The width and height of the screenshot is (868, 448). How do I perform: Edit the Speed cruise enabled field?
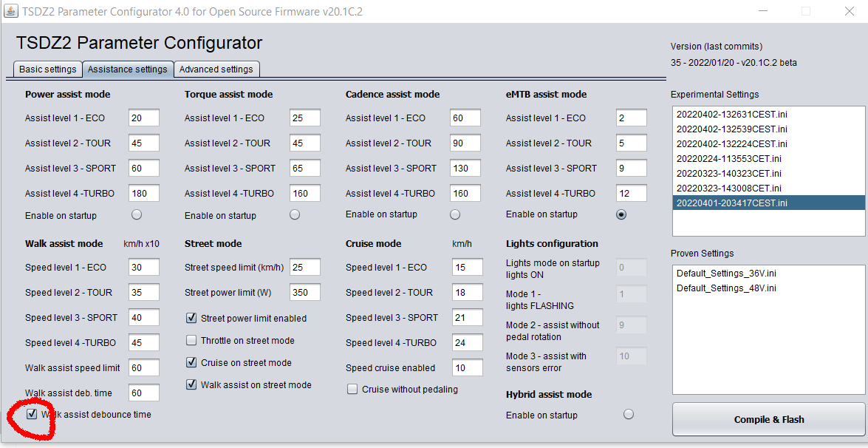[x=467, y=367]
